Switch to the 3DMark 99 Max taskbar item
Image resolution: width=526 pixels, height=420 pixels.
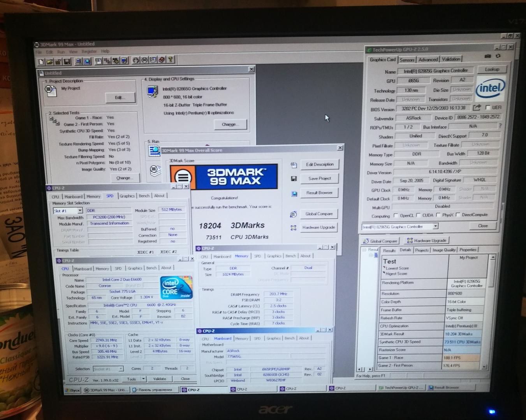point(106,390)
